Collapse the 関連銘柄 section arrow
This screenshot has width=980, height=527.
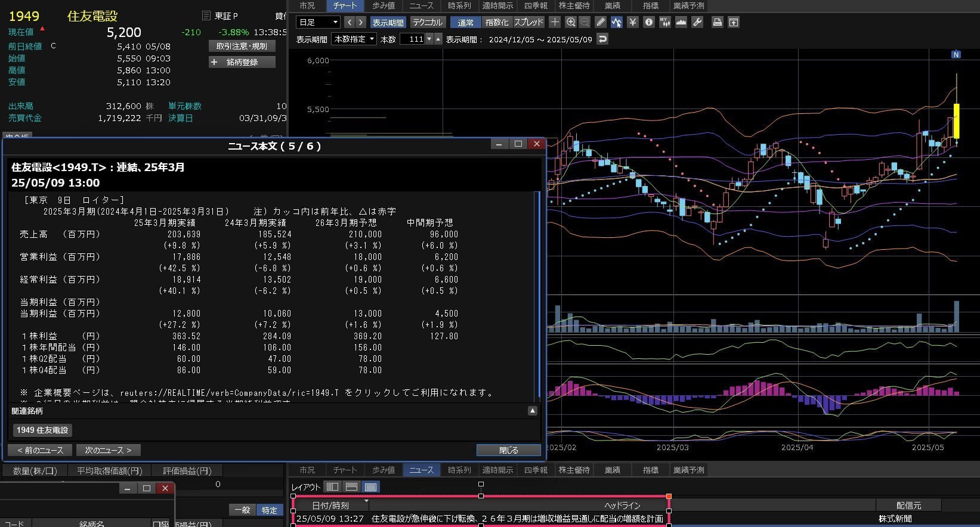coord(533,411)
